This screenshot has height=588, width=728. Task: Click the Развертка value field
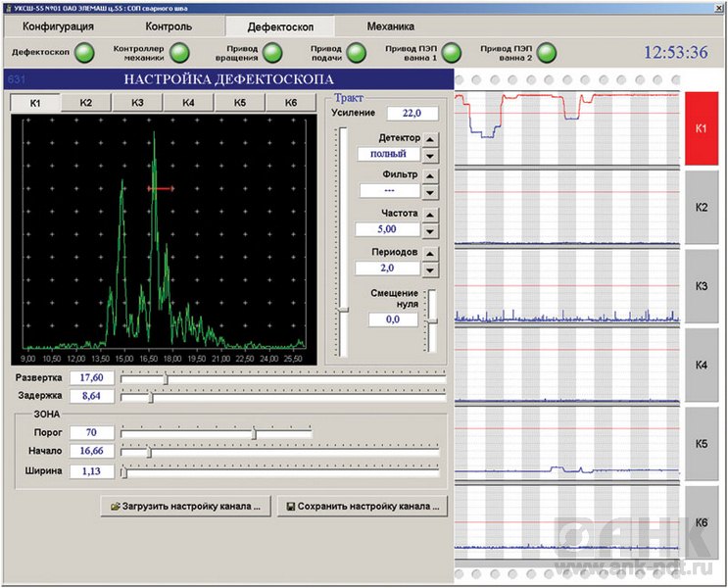pos(91,378)
